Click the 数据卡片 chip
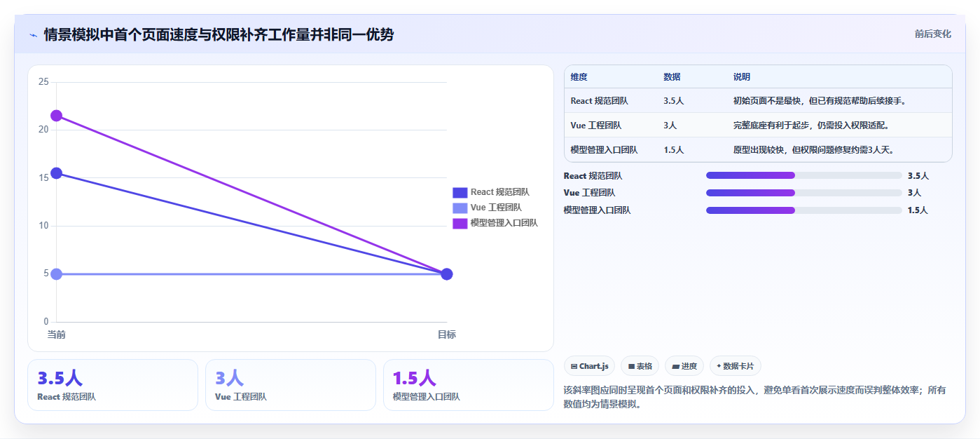The width and height of the screenshot is (980, 439). click(x=736, y=366)
